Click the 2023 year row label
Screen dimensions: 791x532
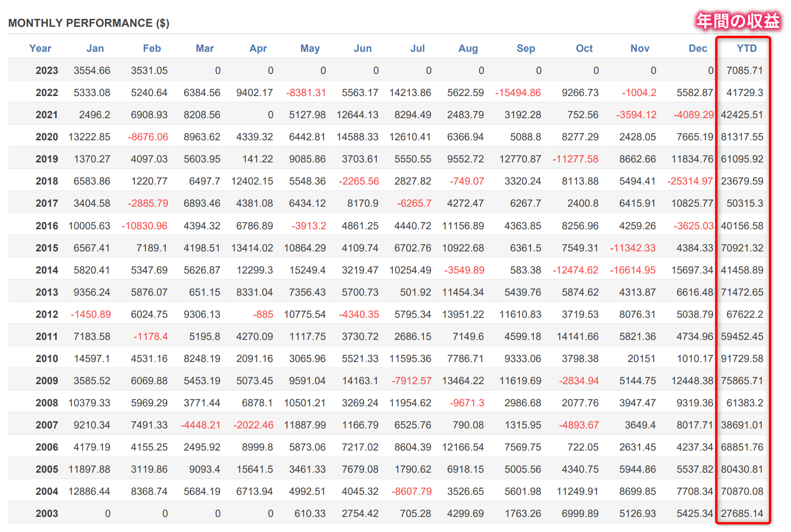pos(47,71)
